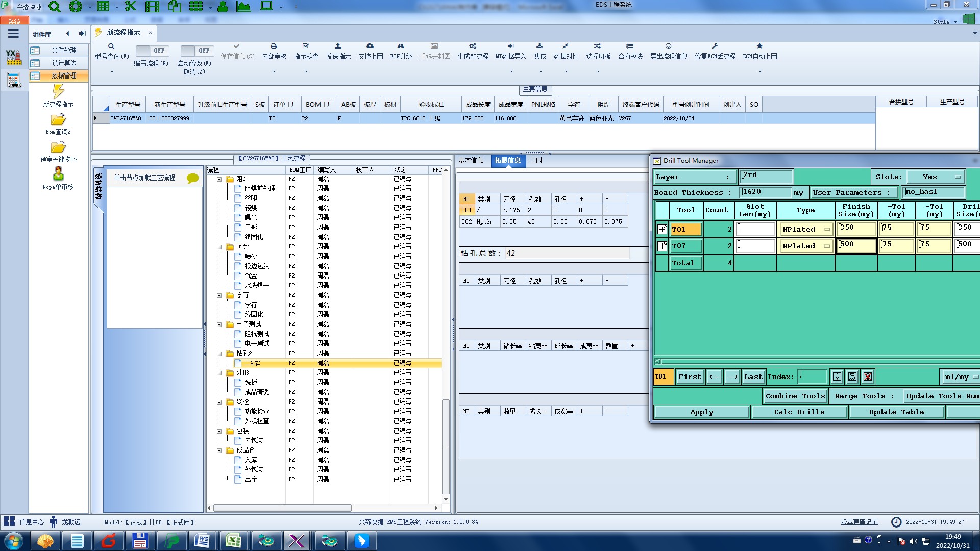Click the 型号查询 search icon
The width and height of the screenshot is (980, 551).
click(111, 46)
